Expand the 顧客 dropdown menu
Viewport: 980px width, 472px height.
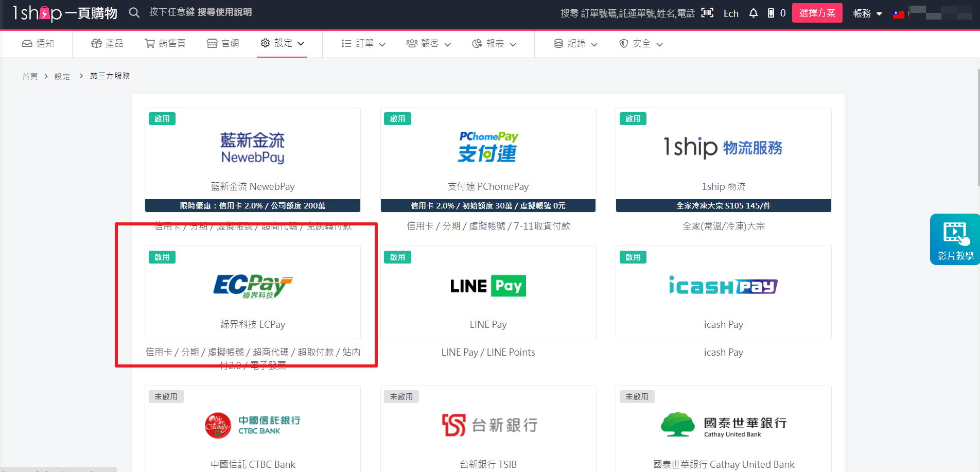(x=428, y=44)
